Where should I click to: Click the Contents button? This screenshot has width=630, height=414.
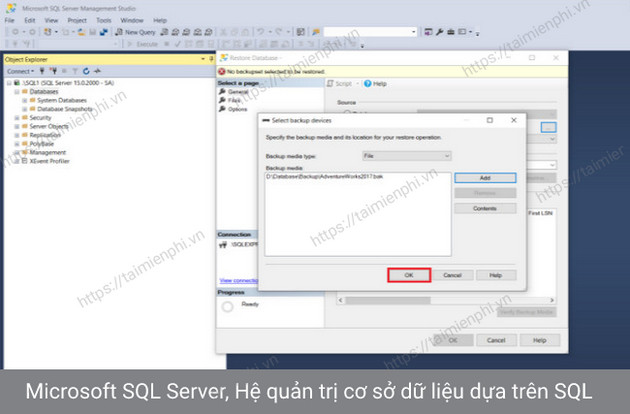coord(485,208)
